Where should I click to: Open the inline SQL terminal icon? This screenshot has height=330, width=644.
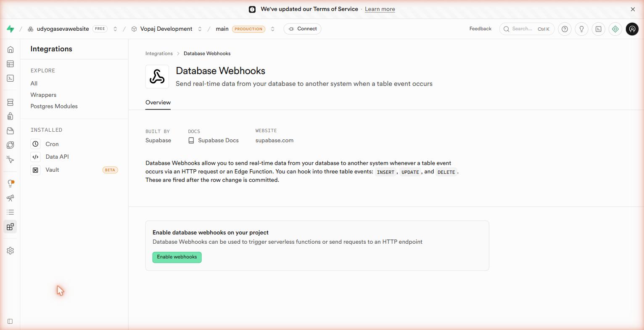[x=598, y=29]
